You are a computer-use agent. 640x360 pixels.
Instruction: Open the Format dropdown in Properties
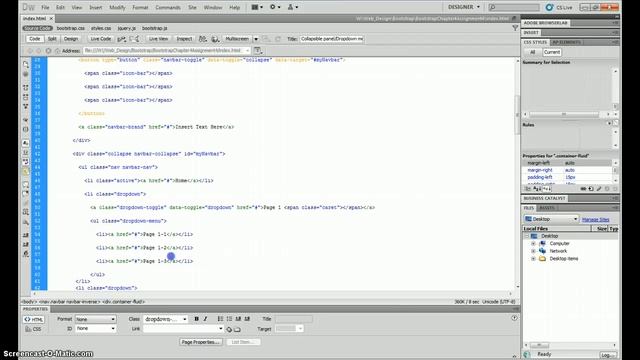(x=96, y=319)
